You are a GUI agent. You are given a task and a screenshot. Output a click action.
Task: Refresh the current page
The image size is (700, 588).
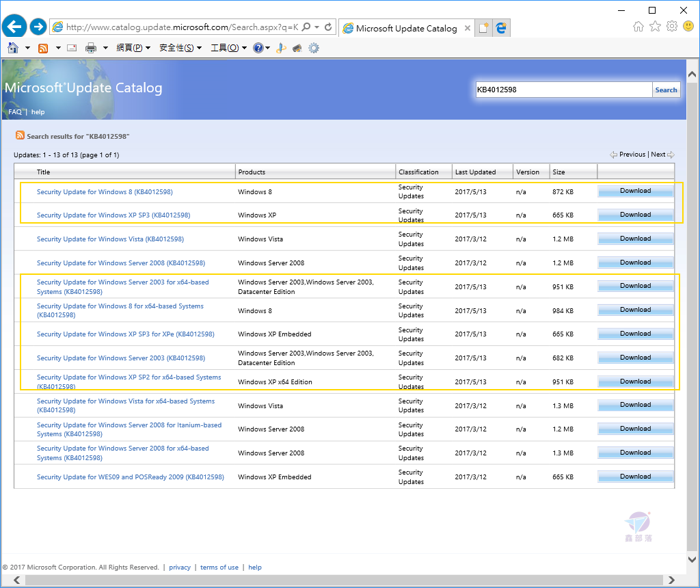[x=328, y=27]
